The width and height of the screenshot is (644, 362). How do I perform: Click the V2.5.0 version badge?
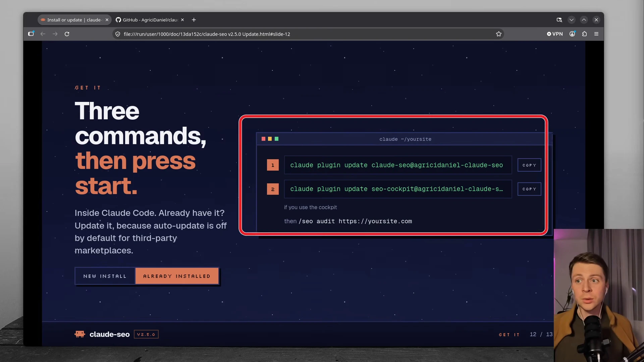[x=146, y=334]
